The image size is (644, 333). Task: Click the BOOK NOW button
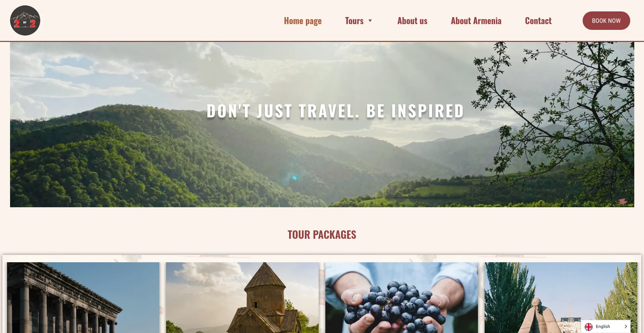pyautogui.click(x=606, y=20)
